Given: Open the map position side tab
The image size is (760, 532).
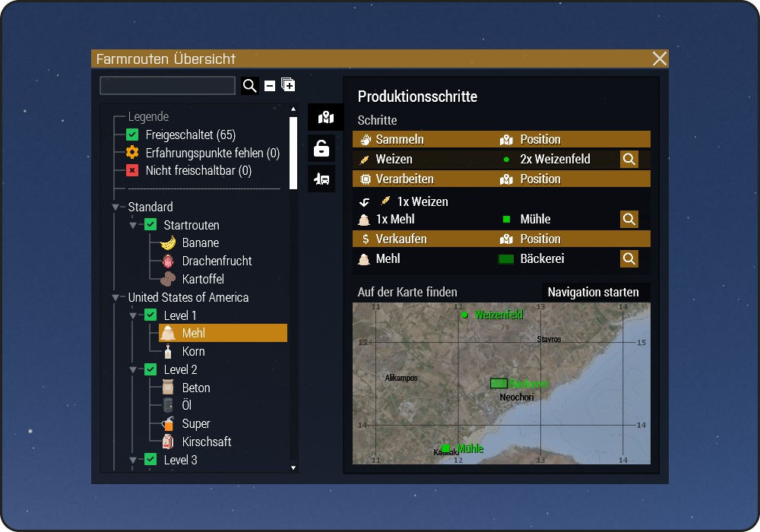Looking at the screenshot, I should (x=326, y=117).
